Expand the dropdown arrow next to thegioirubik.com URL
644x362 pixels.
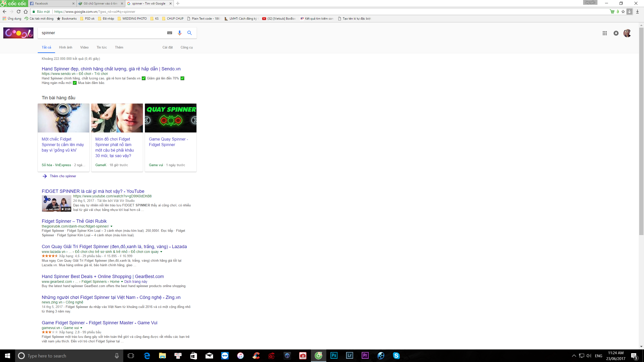pos(112,226)
